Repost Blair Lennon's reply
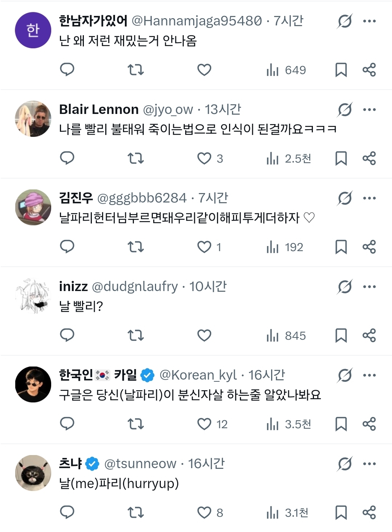This screenshot has height=532, width=392. click(136, 158)
